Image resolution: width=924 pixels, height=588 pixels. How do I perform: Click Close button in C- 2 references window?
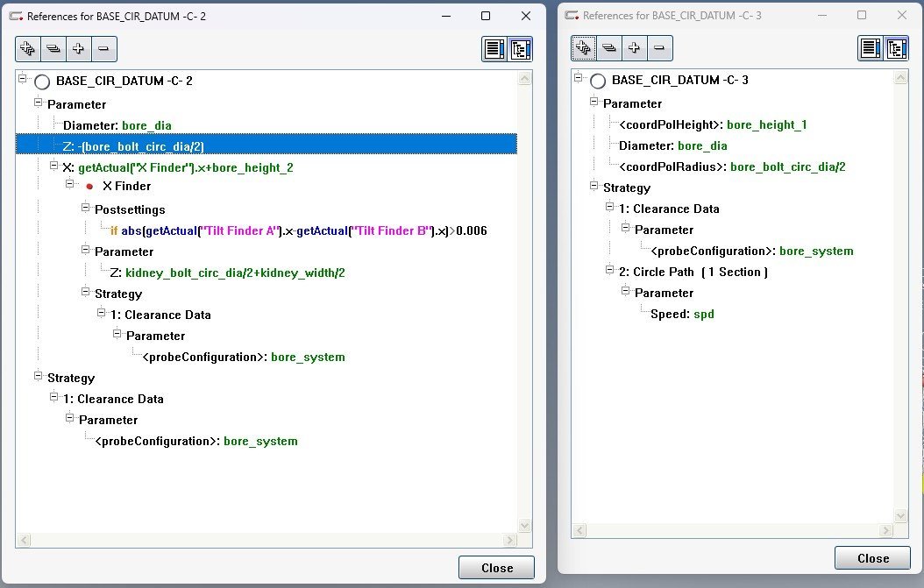click(x=497, y=568)
